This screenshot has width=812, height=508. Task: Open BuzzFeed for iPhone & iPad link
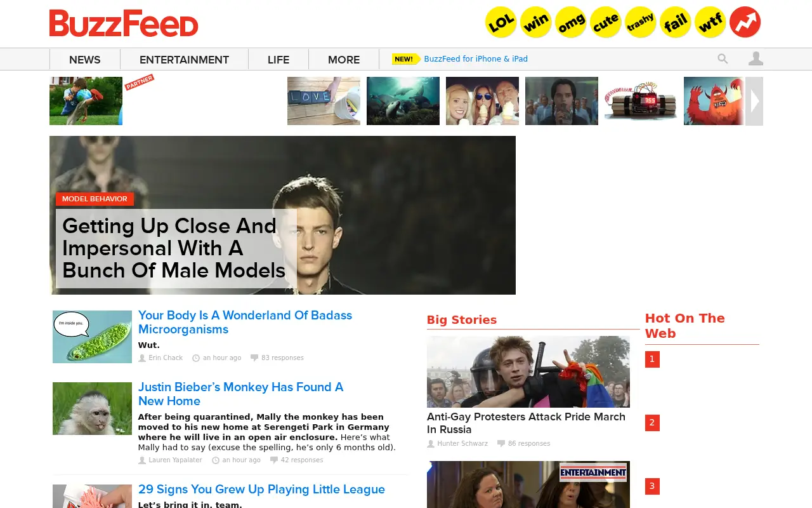click(476, 59)
